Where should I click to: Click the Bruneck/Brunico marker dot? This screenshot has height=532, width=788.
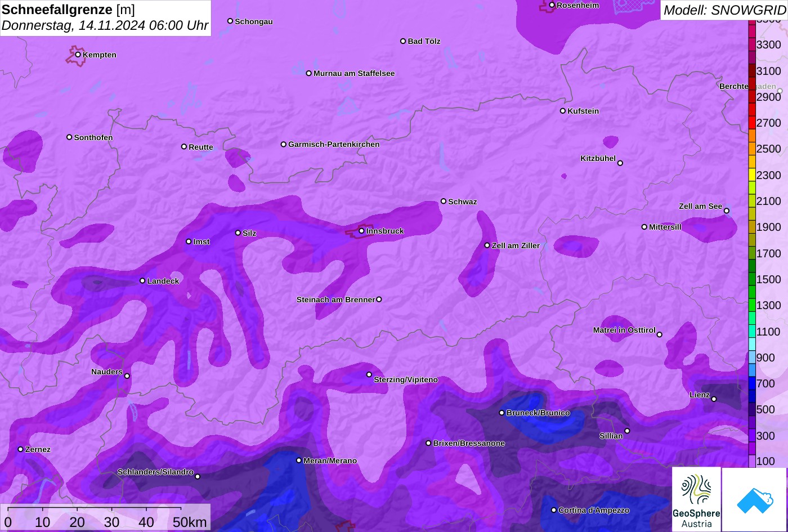502,413
